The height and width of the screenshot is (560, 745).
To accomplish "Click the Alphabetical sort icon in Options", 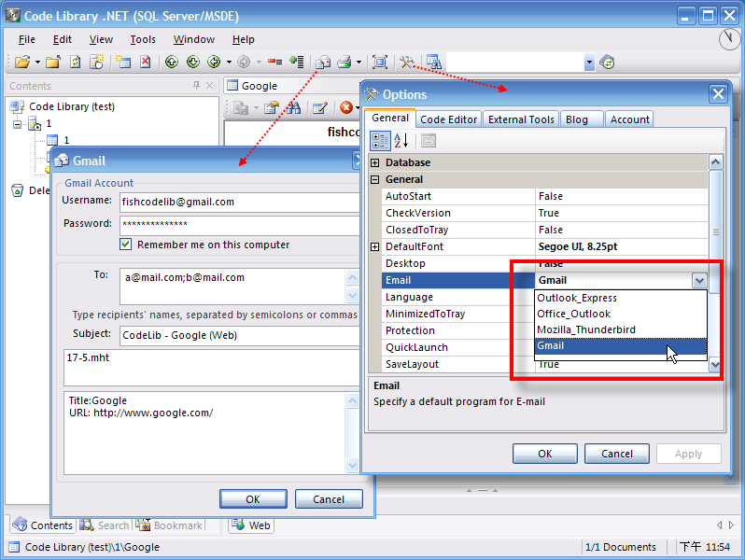I will (x=401, y=141).
